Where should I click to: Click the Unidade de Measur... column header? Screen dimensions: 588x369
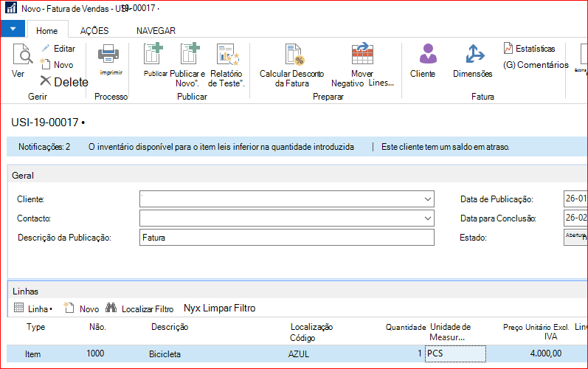click(450, 332)
